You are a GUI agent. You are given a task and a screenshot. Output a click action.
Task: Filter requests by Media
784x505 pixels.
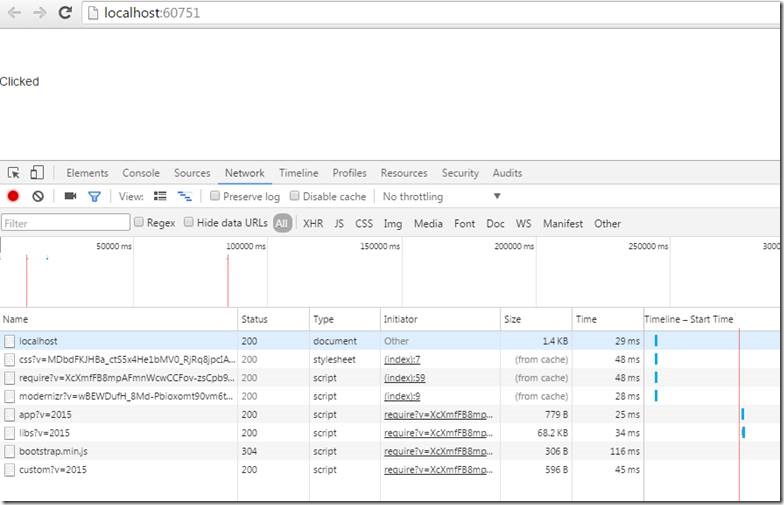point(428,224)
